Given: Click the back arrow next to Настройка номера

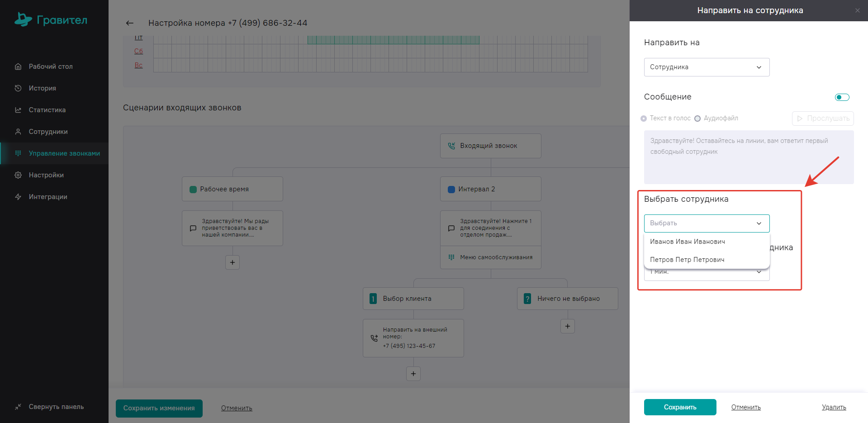Looking at the screenshot, I should tap(130, 23).
